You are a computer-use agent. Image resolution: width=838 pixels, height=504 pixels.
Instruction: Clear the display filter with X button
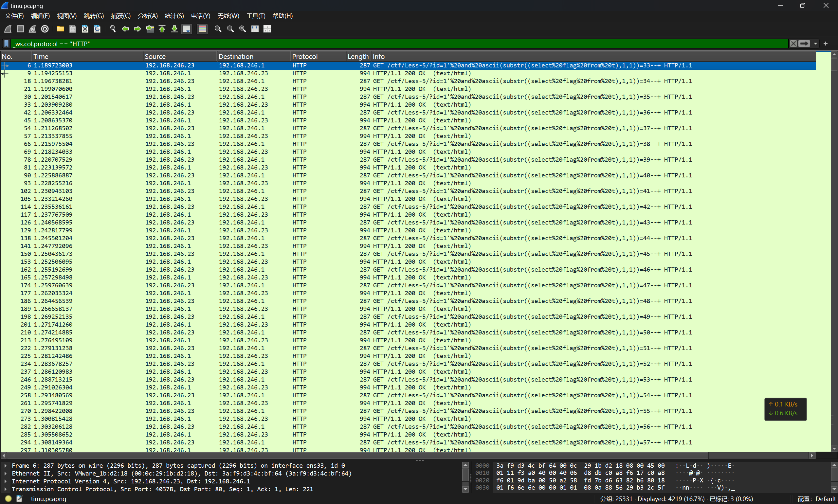point(793,44)
